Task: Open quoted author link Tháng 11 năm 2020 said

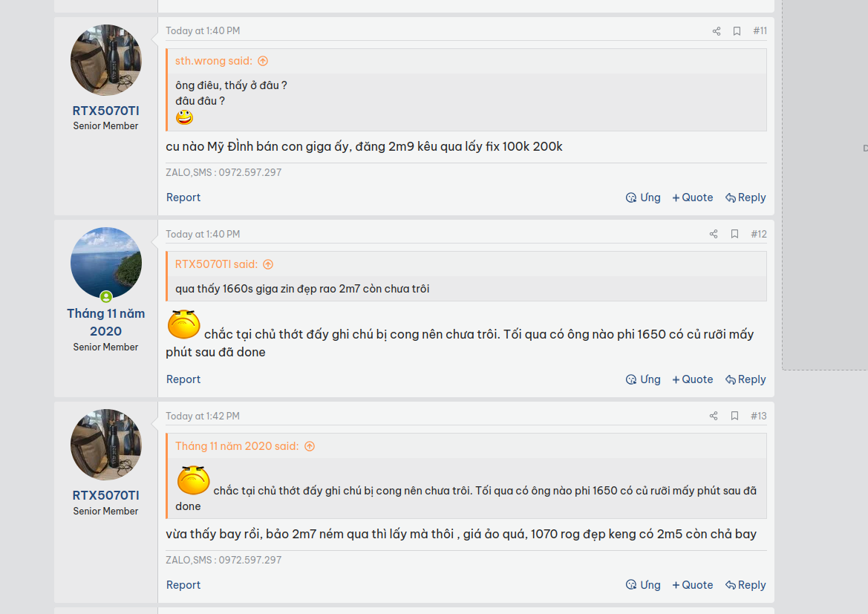Action: pos(237,446)
